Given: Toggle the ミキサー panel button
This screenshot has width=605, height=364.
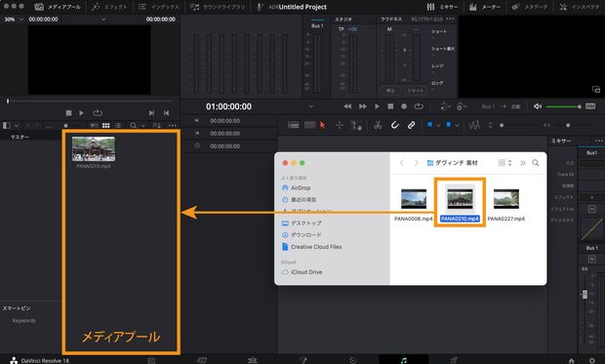Looking at the screenshot, I should pyautogui.click(x=442, y=7).
